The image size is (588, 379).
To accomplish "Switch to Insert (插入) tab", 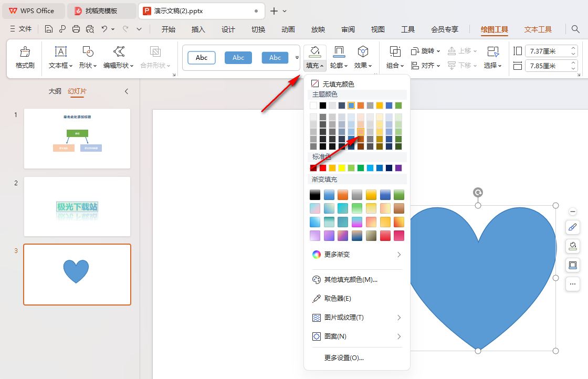I will point(198,29).
